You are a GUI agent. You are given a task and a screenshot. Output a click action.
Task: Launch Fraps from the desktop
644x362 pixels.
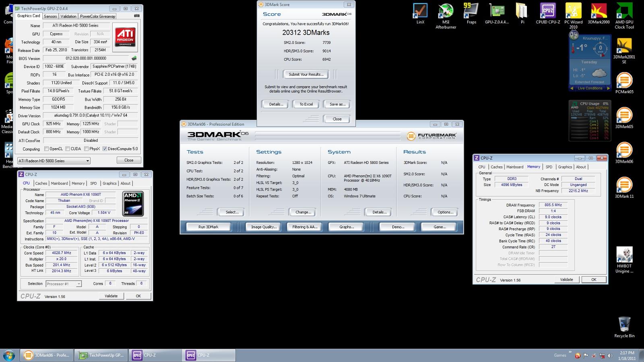point(471,14)
